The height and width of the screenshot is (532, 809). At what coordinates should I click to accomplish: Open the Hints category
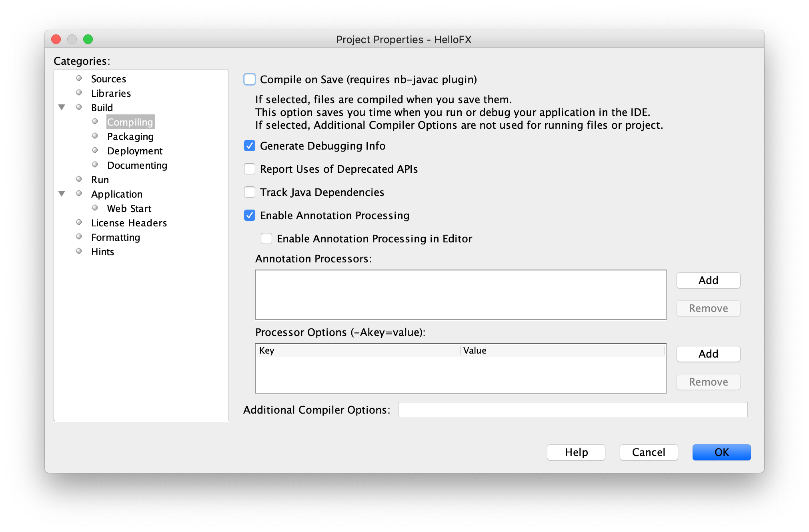click(102, 252)
